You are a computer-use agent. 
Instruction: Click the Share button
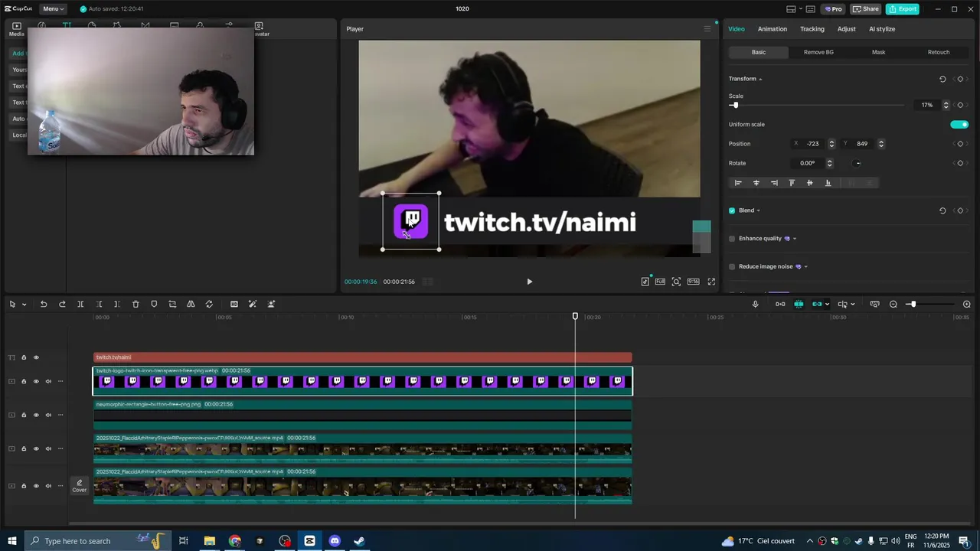[x=866, y=9]
